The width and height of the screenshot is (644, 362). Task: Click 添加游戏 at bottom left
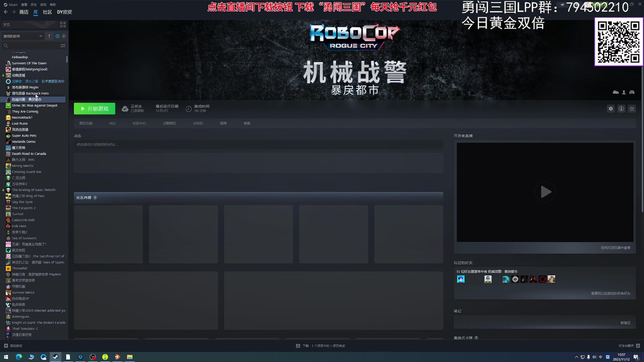tap(13, 346)
